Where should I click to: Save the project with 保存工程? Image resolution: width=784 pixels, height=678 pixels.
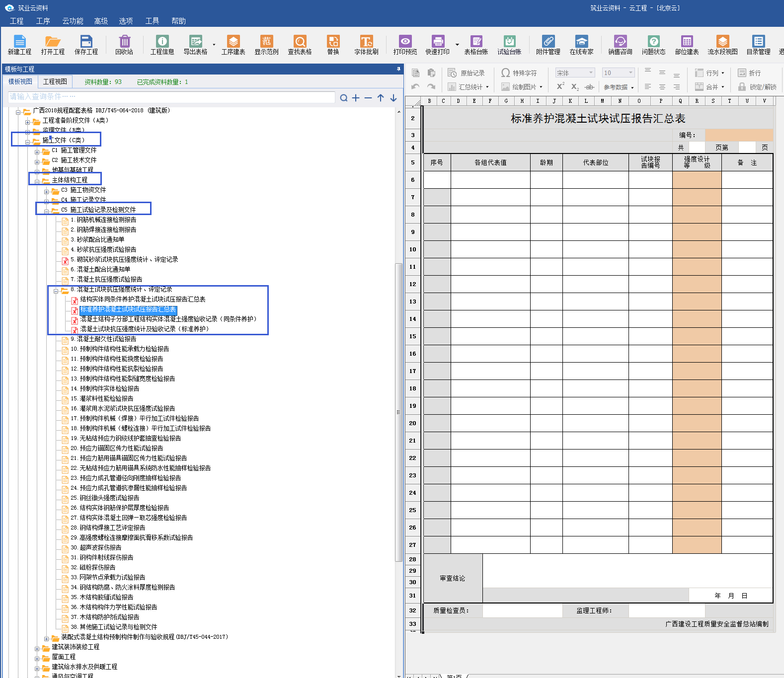point(86,45)
